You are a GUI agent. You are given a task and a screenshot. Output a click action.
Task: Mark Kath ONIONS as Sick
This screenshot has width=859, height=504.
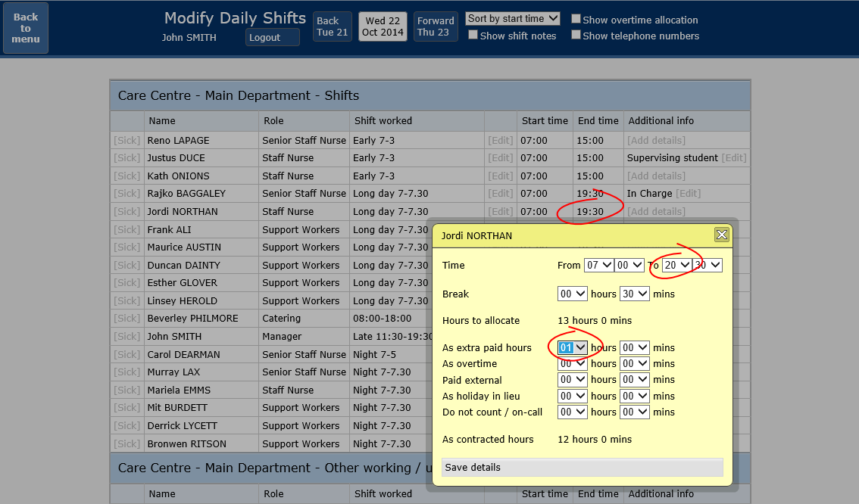127,176
